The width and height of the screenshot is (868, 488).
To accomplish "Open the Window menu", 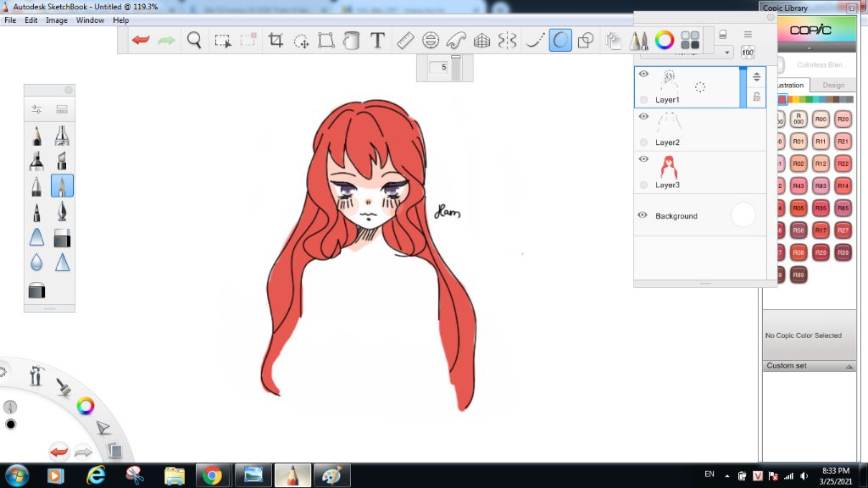I will [x=90, y=20].
